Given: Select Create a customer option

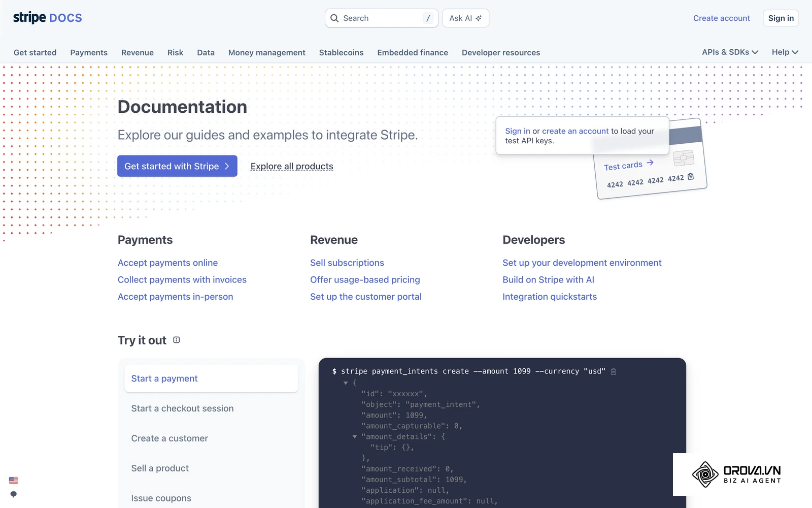Looking at the screenshot, I should pyautogui.click(x=211, y=438).
